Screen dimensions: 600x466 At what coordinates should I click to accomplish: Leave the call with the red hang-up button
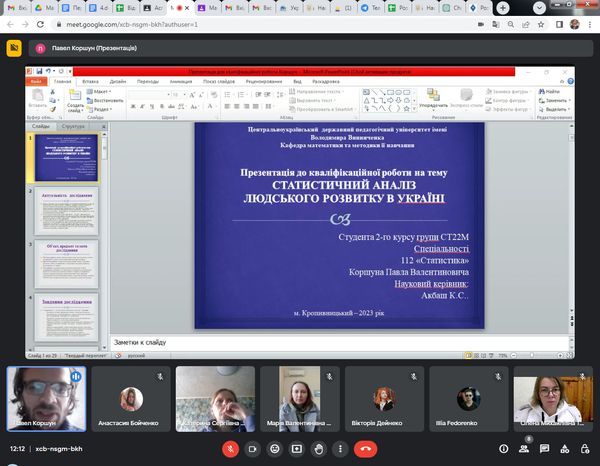coord(366,449)
